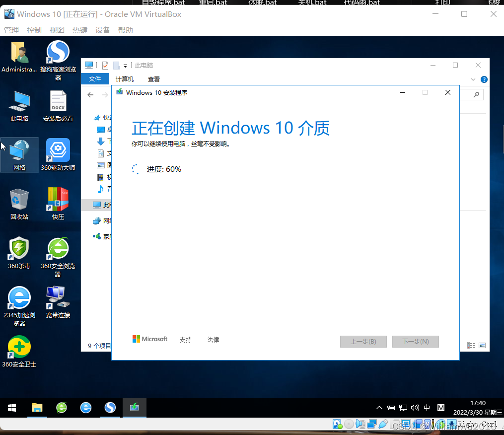
Task: Click Explorer forward navigation arrow
Action: point(105,94)
